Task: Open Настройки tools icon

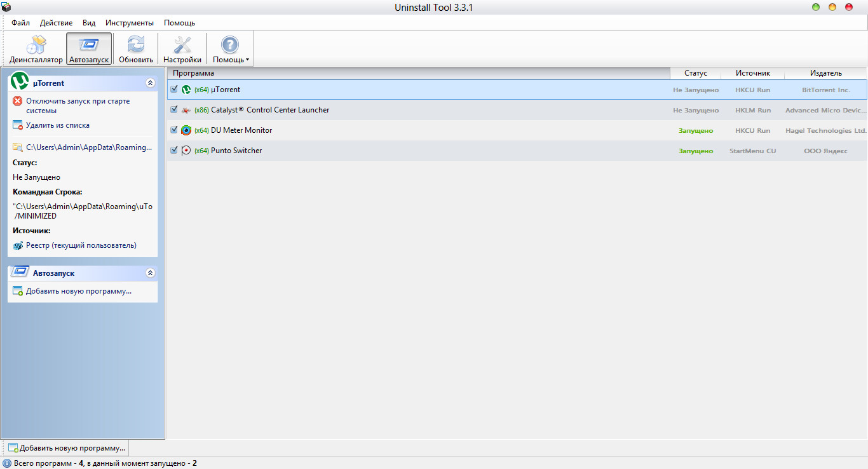Action: pyautogui.click(x=182, y=46)
